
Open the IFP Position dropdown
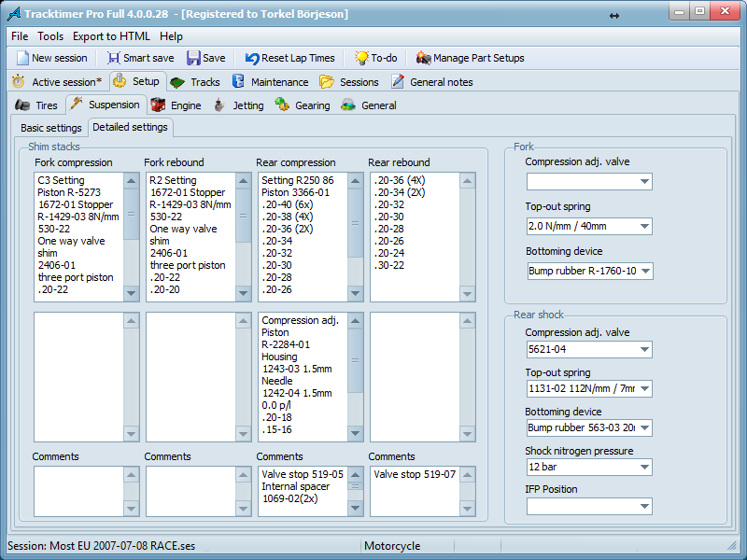click(x=644, y=506)
